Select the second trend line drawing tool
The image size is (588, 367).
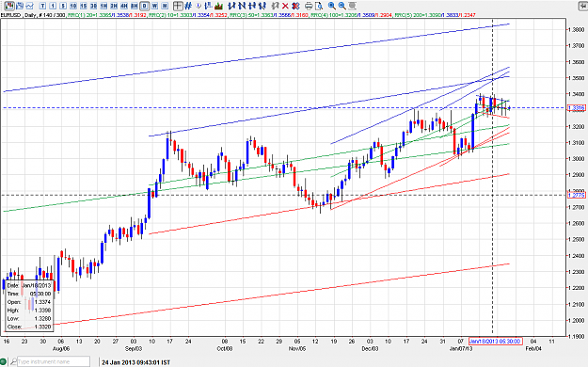click(242, 6)
